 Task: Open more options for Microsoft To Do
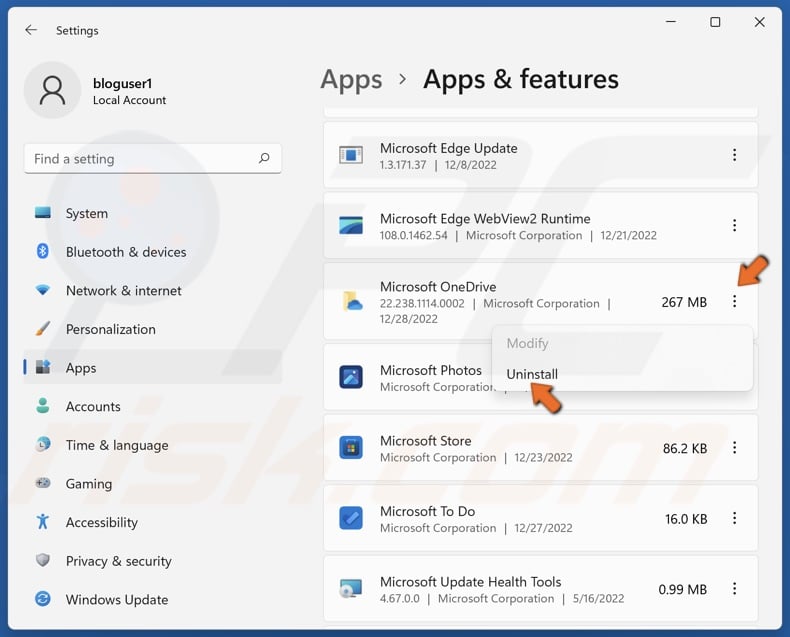[x=734, y=518]
